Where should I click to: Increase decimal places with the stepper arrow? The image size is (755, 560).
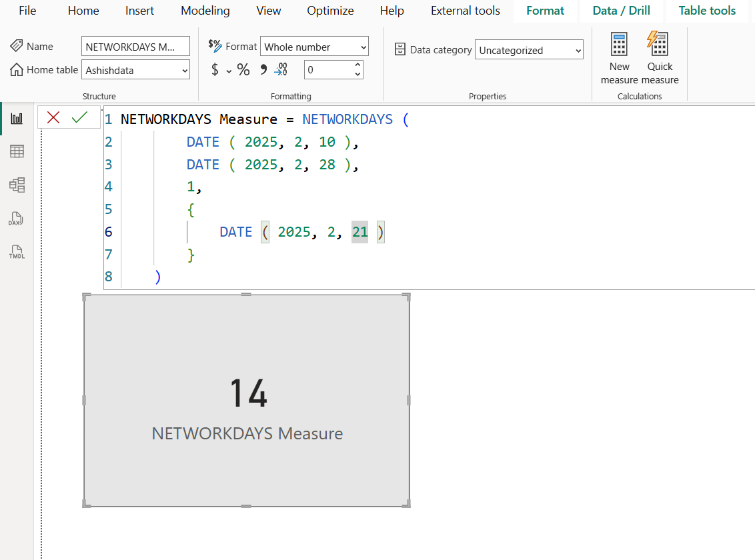(357, 65)
